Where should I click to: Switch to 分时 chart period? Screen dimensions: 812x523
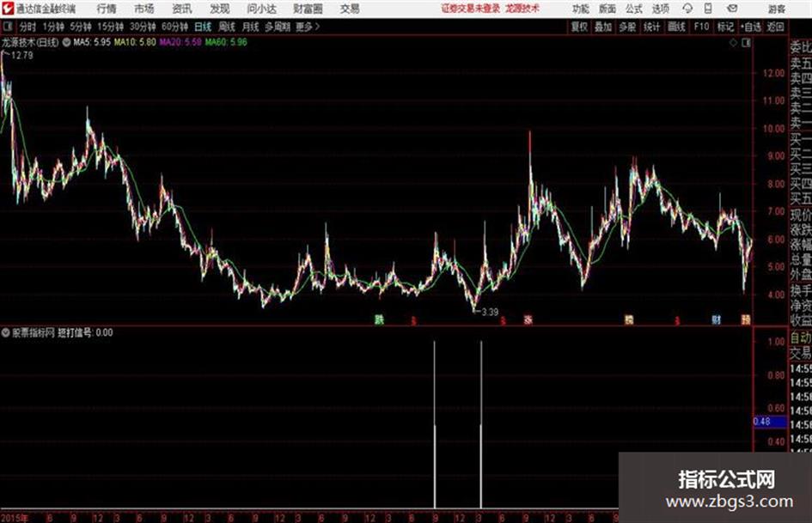tap(27, 27)
